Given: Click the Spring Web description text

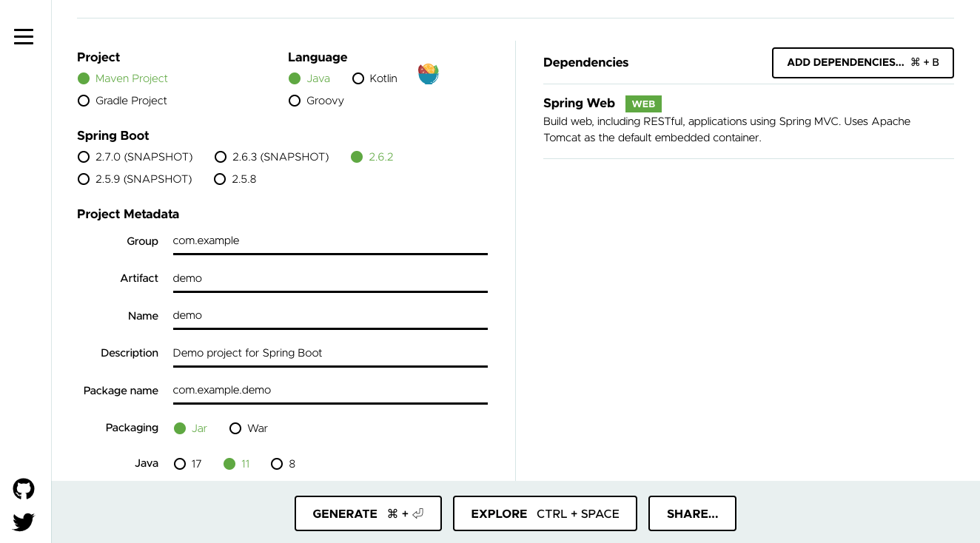Looking at the screenshot, I should 727,129.
